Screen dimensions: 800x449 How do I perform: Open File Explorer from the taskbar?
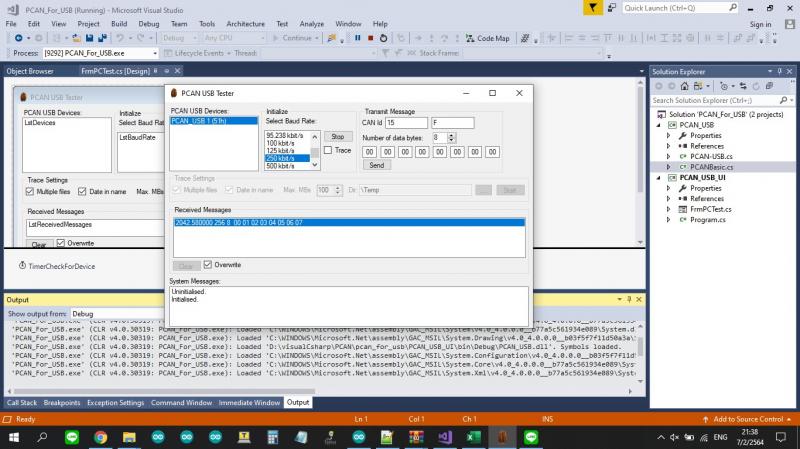(129, 437)
